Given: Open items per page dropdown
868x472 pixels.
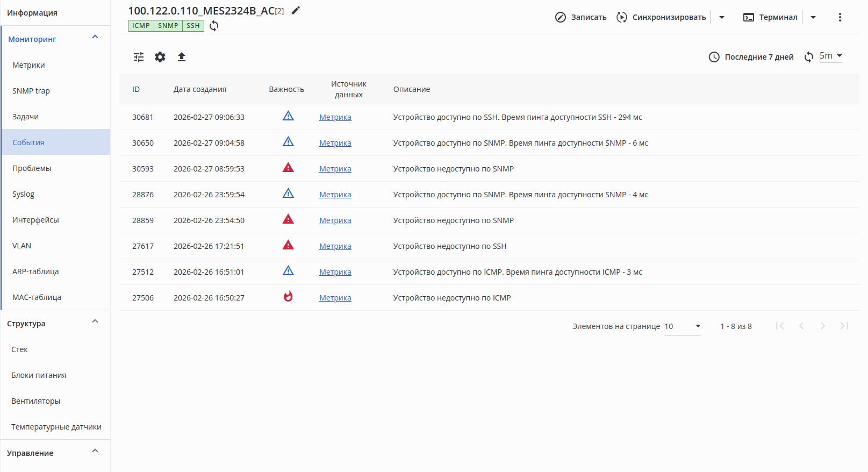Looking at the screenshot, I should pos(683,326).
